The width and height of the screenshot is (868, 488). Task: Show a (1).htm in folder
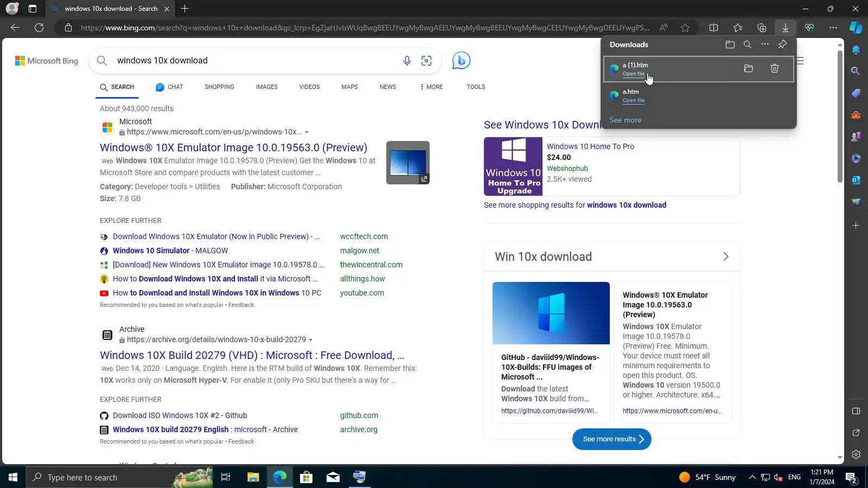click(x=749, y=68)
